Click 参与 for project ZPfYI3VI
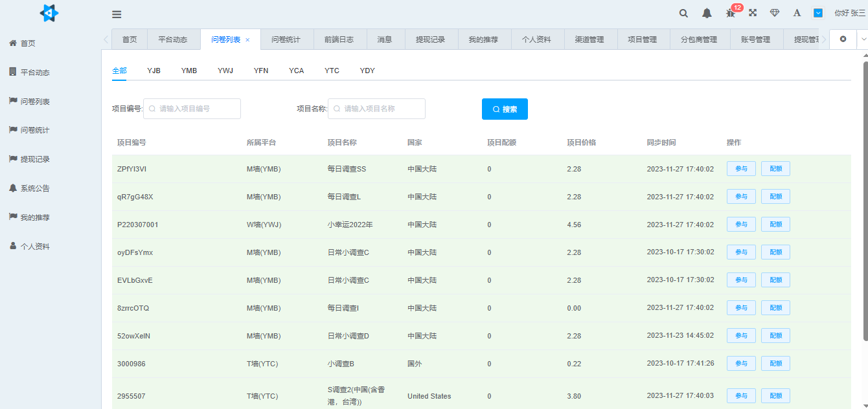Screen dimensions: 868x409 click(x=740, y=168)
